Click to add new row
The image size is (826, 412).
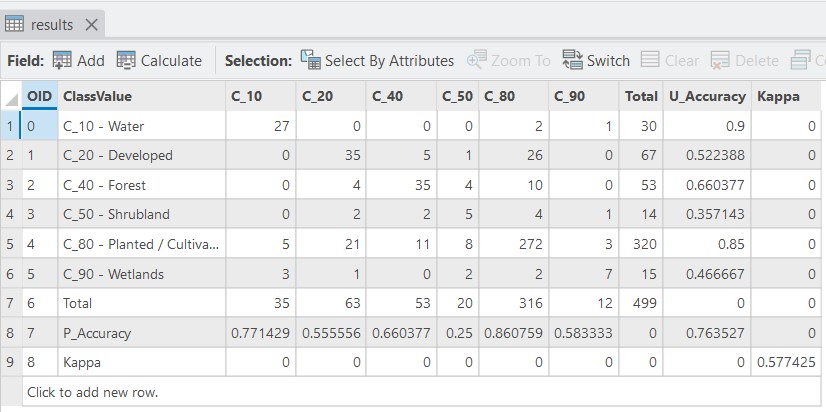(92, 392)
